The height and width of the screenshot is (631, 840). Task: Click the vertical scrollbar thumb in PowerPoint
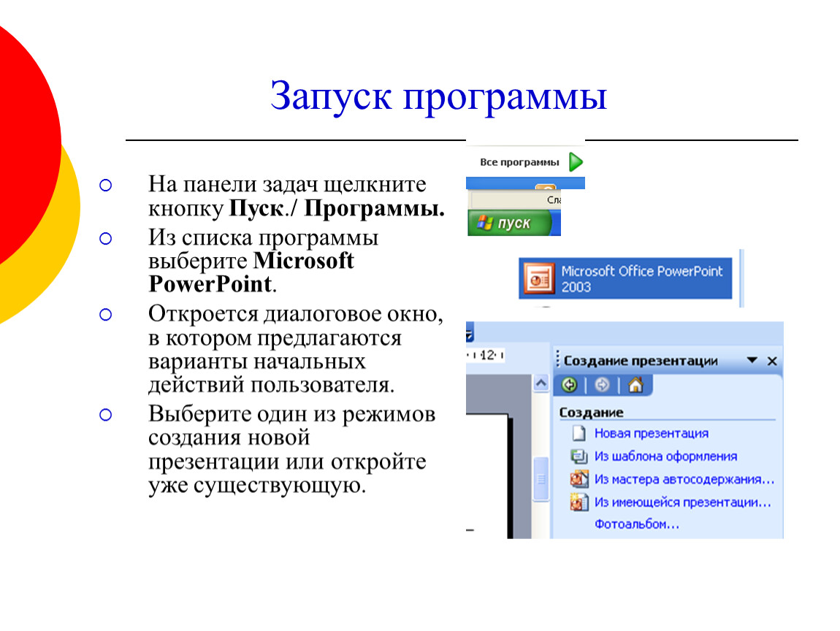click(541, 479)
